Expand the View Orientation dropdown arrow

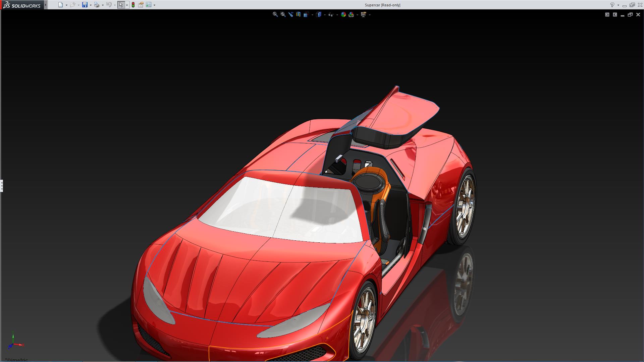point(312,15)
